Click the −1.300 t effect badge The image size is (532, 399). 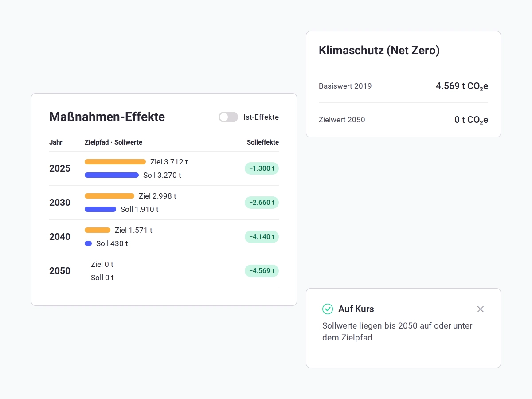pyautogui.click(x=262, y=168)
